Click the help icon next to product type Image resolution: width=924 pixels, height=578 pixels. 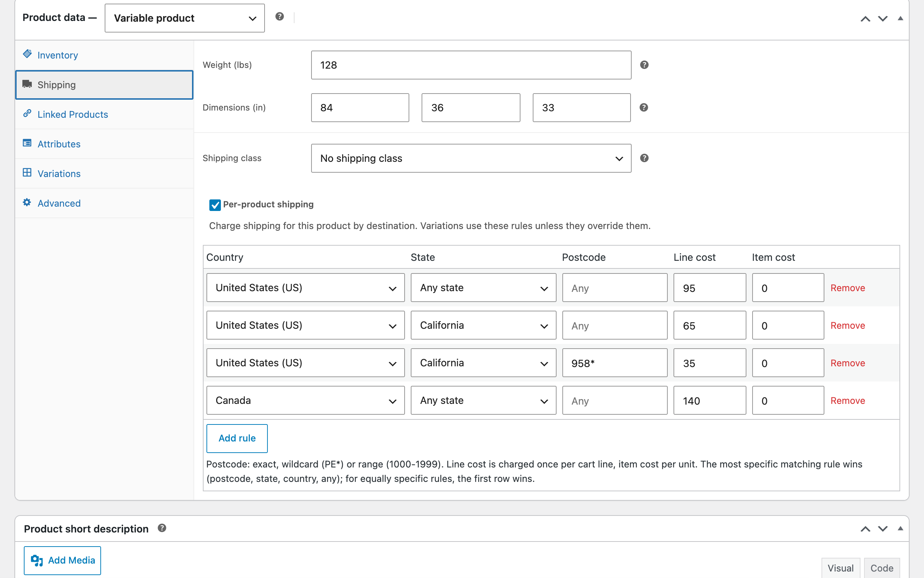(279, 17)
